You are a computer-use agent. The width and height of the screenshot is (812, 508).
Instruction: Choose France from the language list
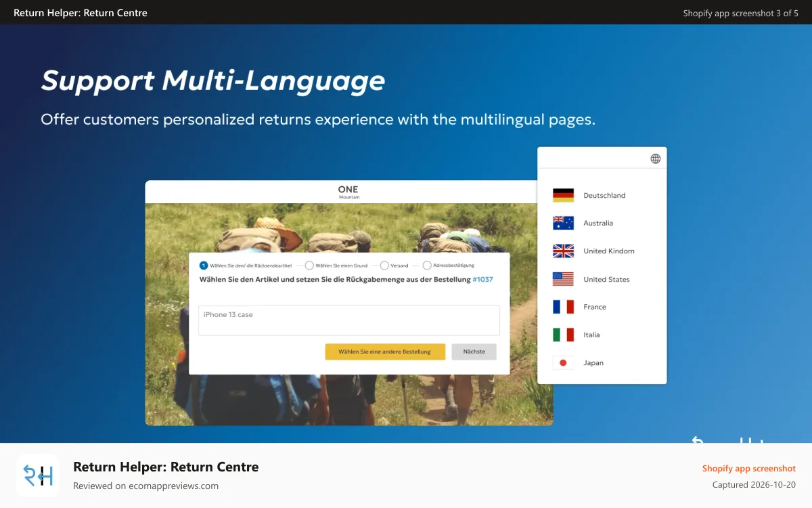click(x=595, y=307)
